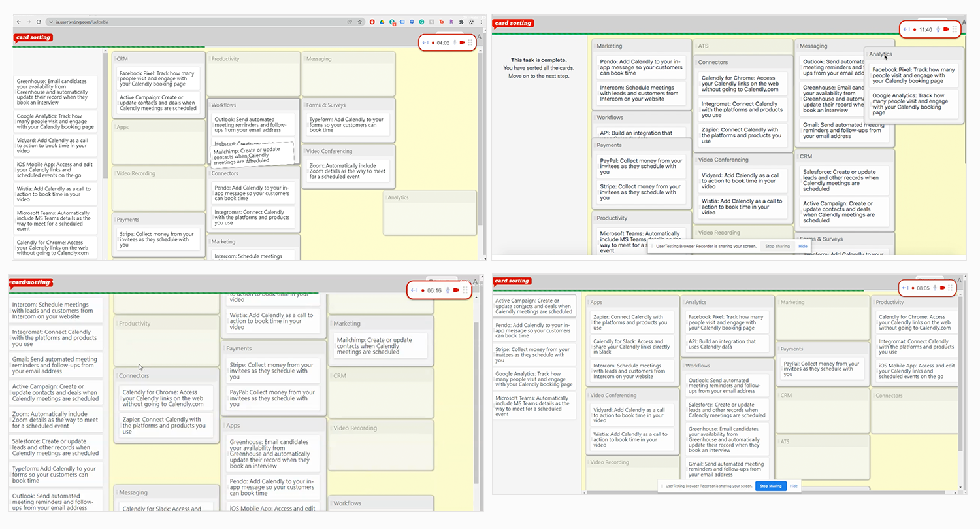Select the Video Recording header in 04:02 view
980x529 pixels.
click(159, 173)
